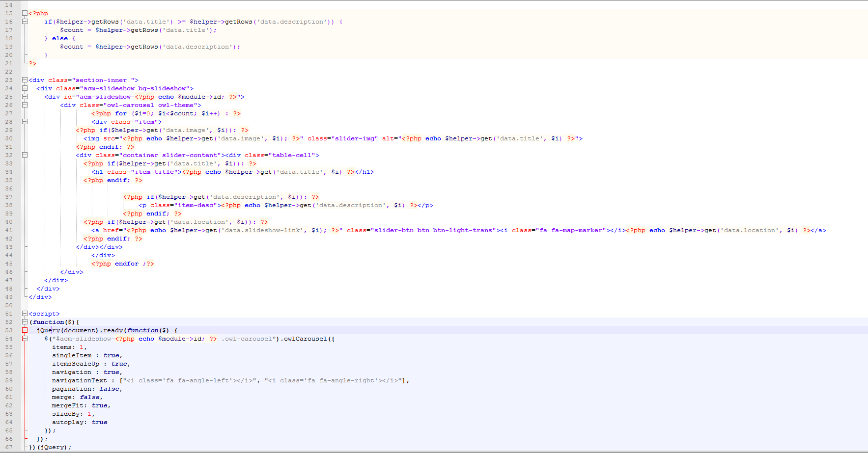Collapse the jQuery(document).ready fold on line 53
Viewport: 868px width, 453px height.
[25, 330]
